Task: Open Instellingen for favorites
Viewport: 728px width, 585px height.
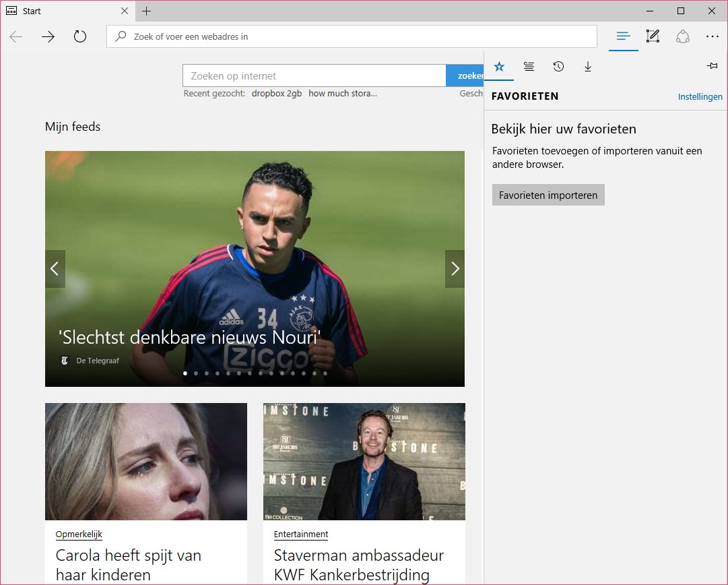Action: [x=700, y=96]
